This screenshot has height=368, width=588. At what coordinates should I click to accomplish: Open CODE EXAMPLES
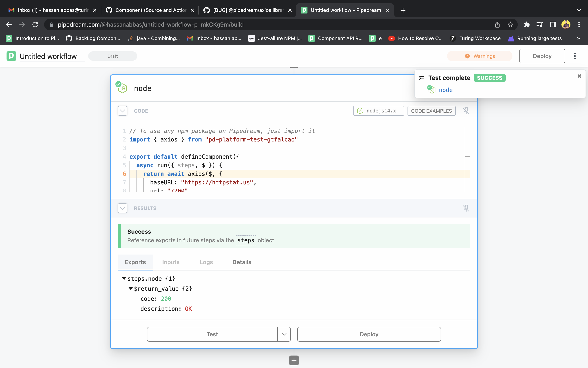click(431, 111)
